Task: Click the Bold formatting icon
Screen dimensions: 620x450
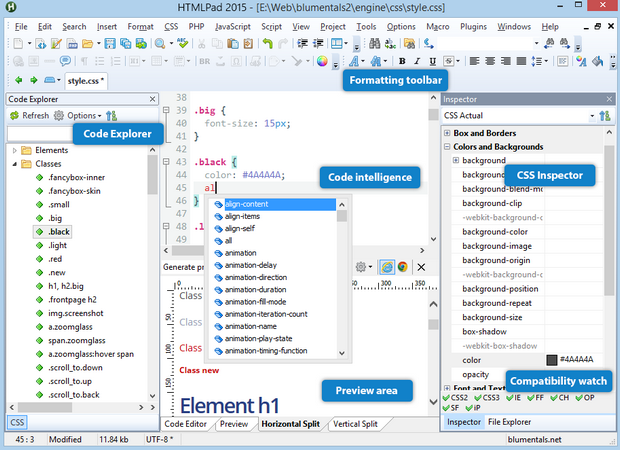Action: pyautogui.click(x=401, y=61)
